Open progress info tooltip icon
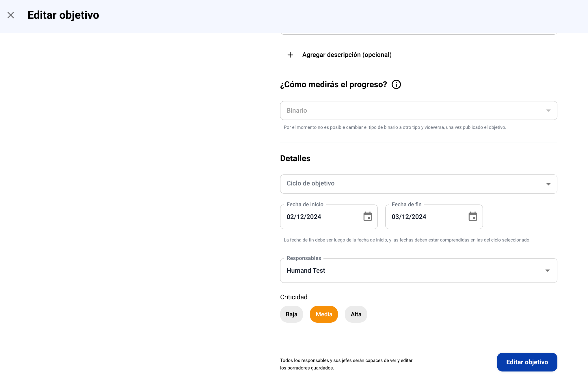Screen dimensions: 588x379 pos(396,85)
